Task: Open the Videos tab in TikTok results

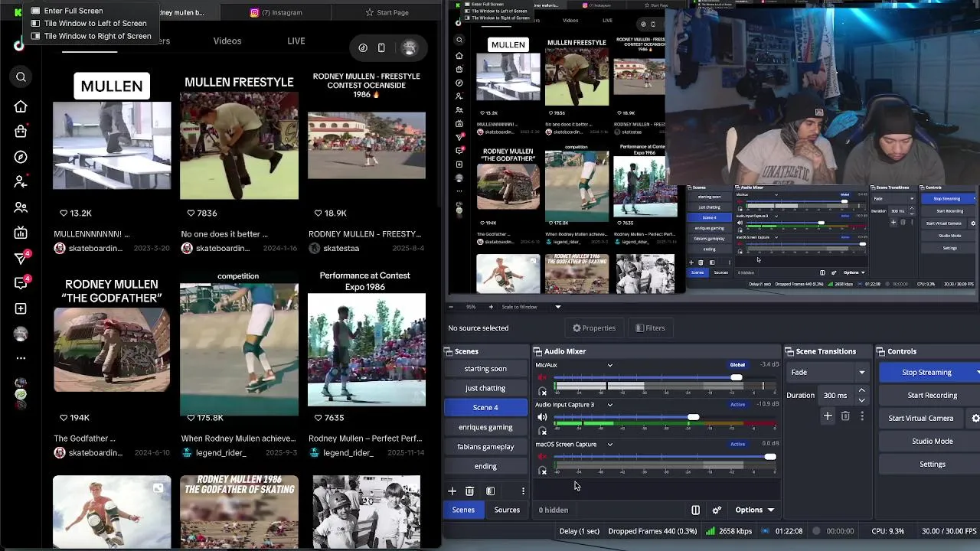Action: 227,41
